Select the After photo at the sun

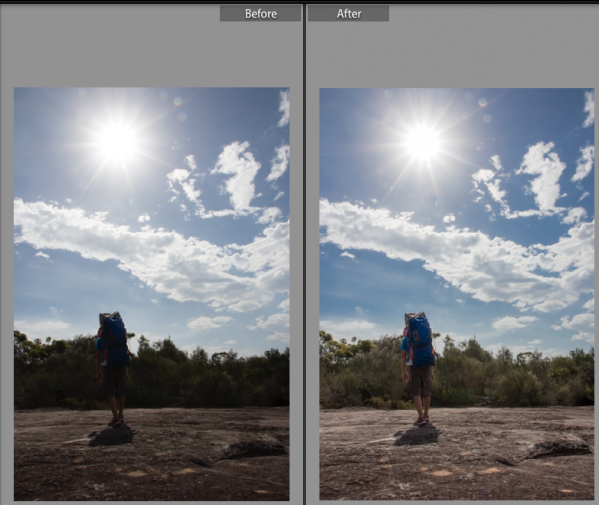coord(423,143)
